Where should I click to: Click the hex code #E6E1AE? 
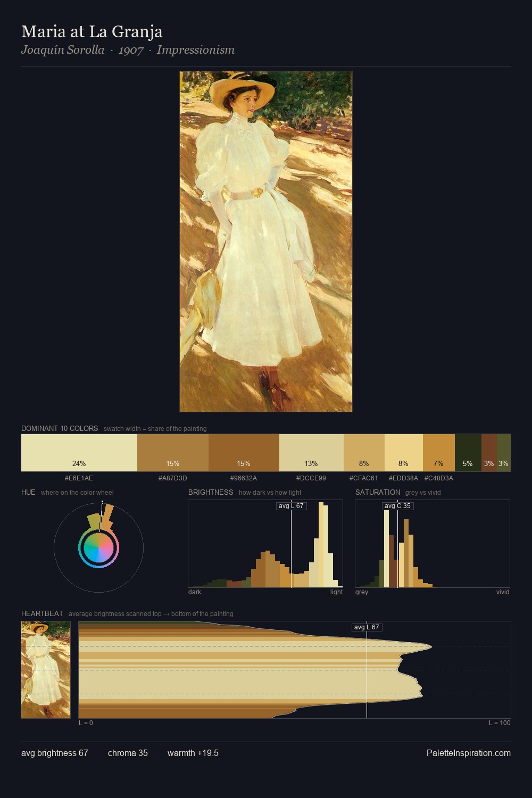79,478
